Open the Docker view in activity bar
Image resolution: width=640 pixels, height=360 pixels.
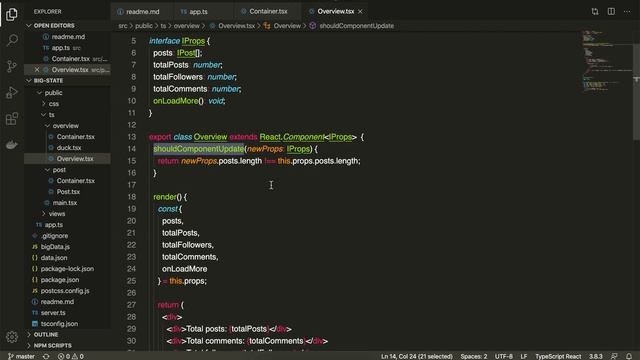pos(12,144)
